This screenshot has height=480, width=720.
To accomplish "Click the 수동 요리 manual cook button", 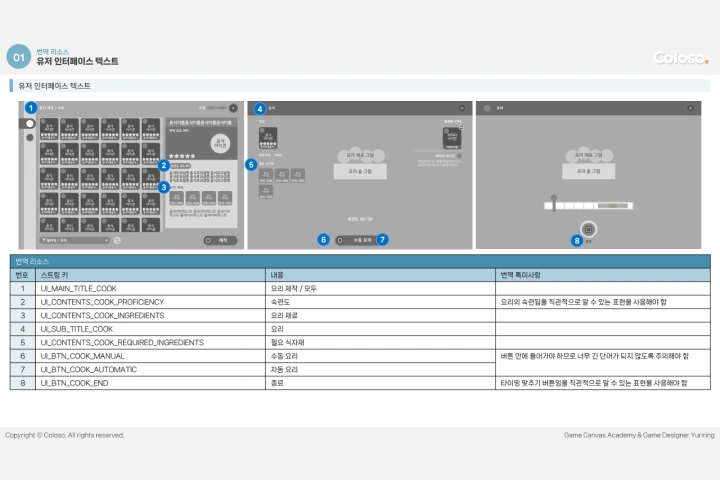I will [x=358, y=240].
